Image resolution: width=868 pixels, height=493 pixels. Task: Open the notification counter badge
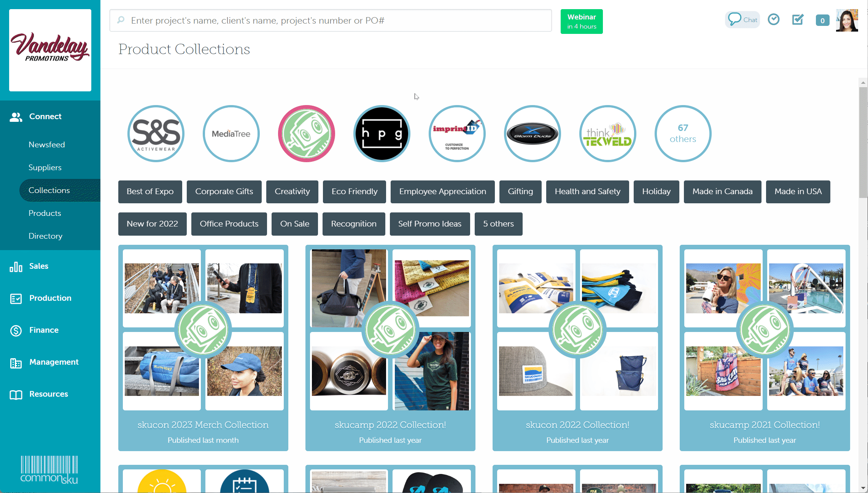click(x=822, y=21)
